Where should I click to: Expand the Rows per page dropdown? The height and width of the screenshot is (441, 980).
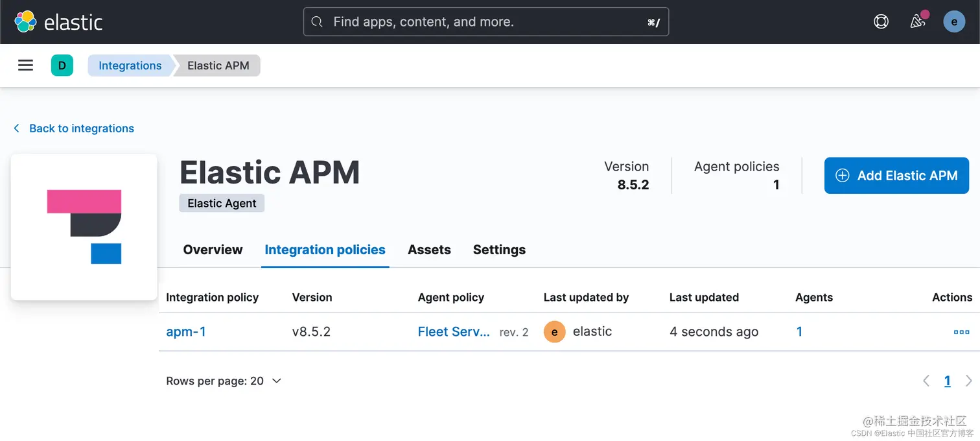tap(224, 381)
